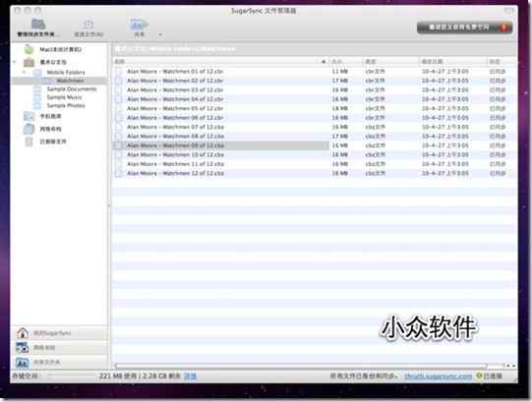The width and height of the screenshot is (532, 402).
Task: Click the Sample Music folder icon
Action: pos(37,97)
